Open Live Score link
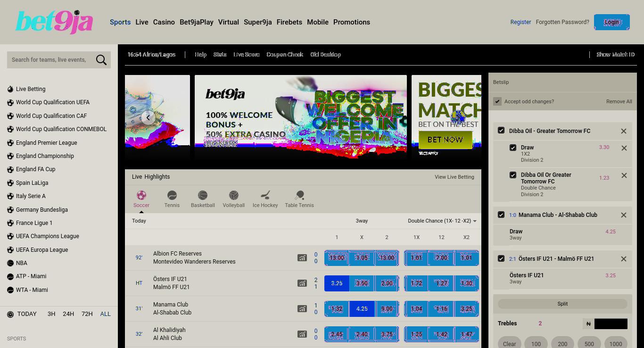Image resolution: width=644 pixels, height=348 pixels. 247,55
